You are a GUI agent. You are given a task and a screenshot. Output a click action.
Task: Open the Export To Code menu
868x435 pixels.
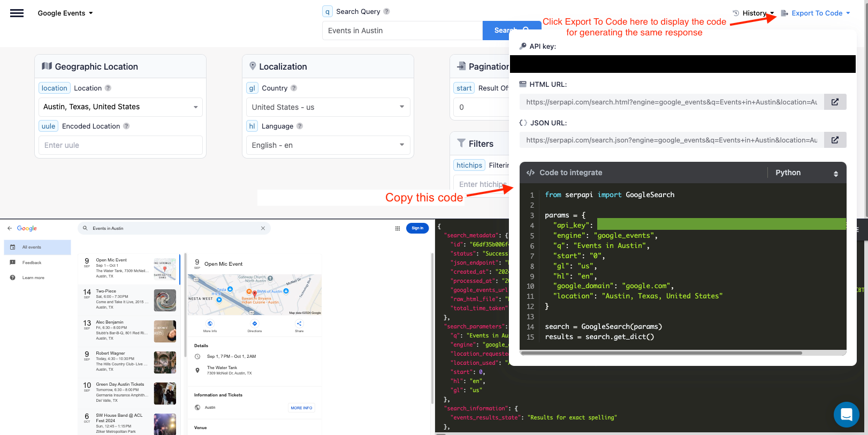pos(816,13)
